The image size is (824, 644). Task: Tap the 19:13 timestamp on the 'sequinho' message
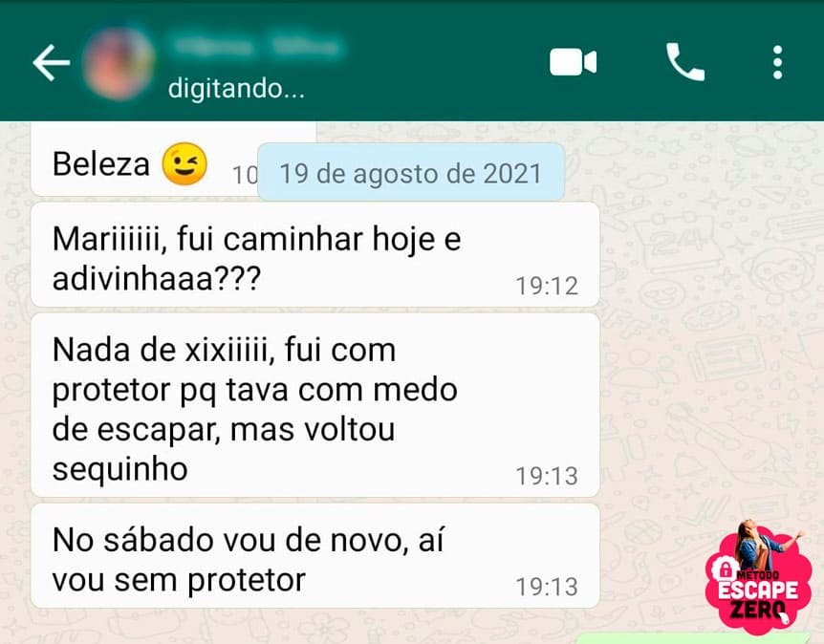pos(547,477)
